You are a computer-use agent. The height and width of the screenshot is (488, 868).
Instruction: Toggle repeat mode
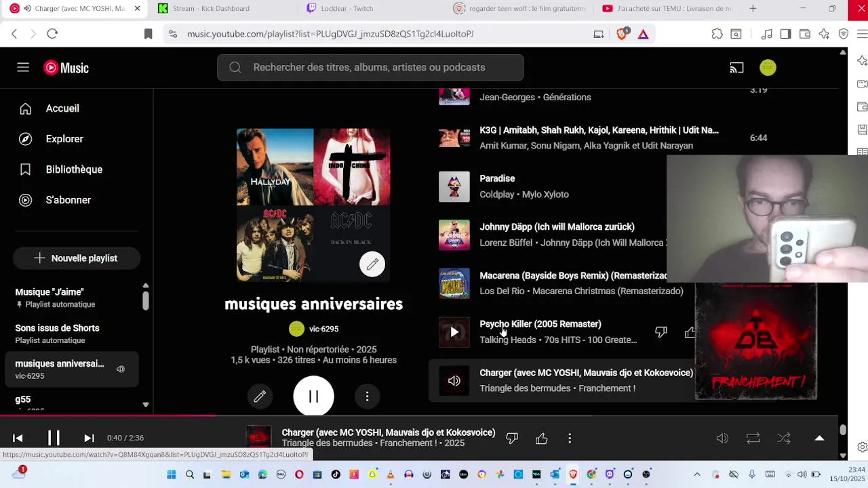coord(753,439)
